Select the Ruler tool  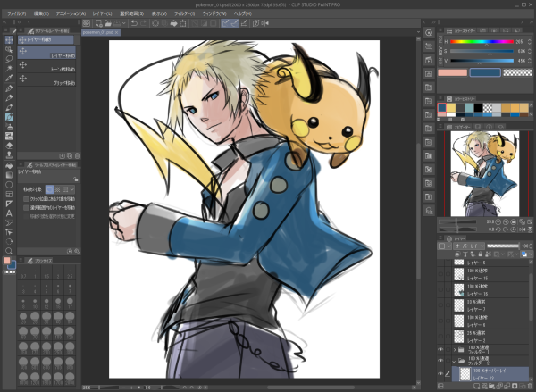[9, 204]
